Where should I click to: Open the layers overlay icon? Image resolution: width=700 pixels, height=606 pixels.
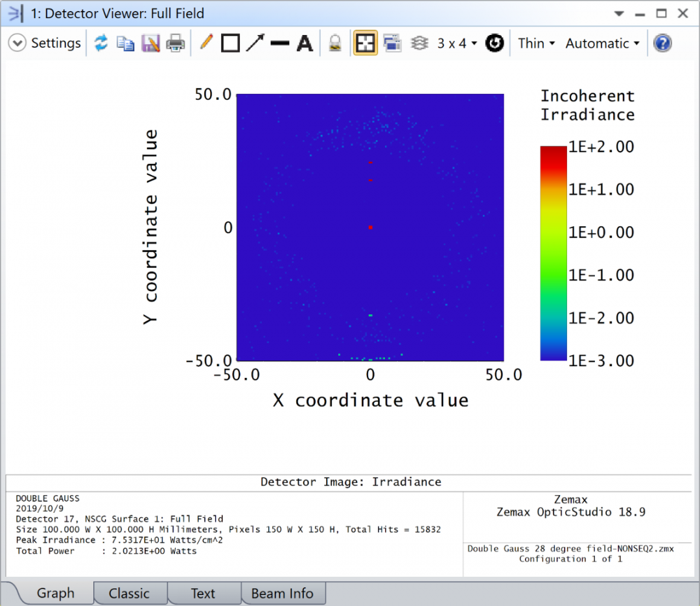(419, 43)
